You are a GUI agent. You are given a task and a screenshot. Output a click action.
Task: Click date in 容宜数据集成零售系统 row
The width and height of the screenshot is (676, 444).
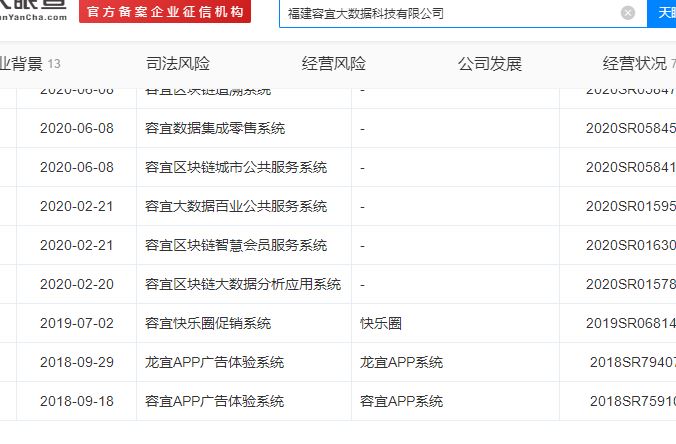77,128
